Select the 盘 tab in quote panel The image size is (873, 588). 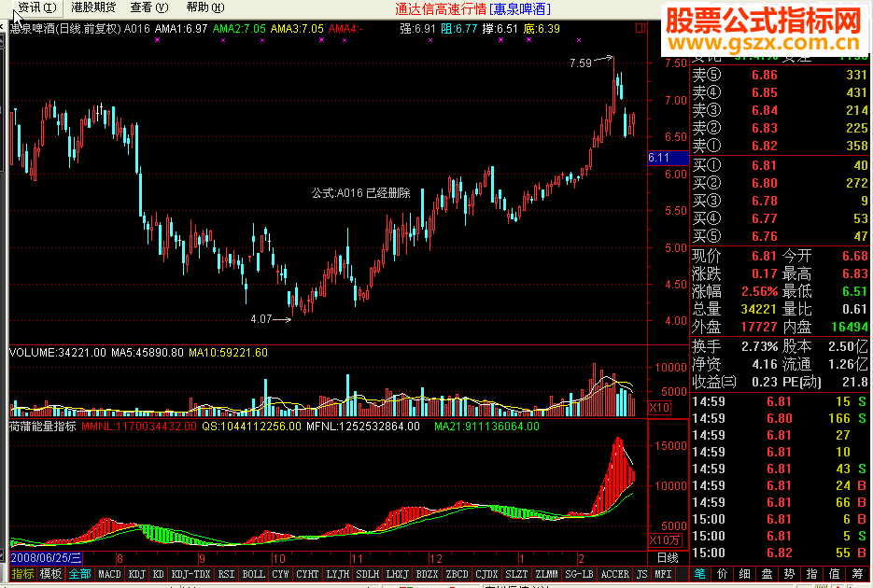767,574
